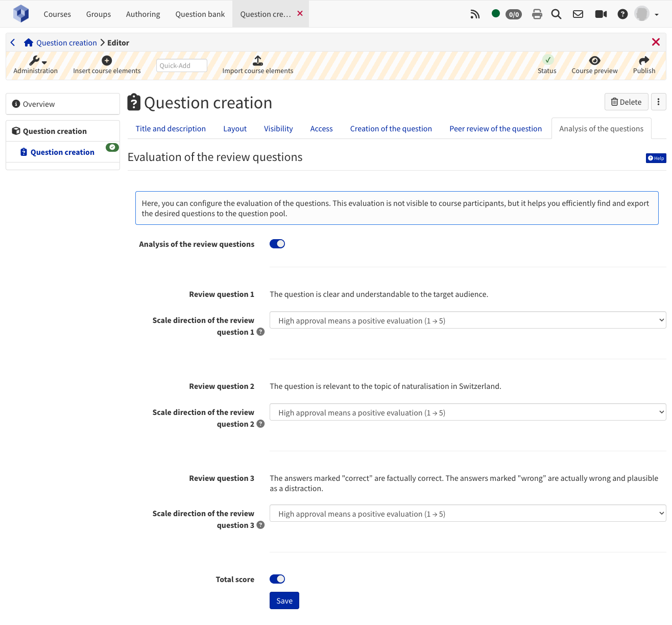Open the help question mark icon in header
672x625 pixels.
coord(622,14)
